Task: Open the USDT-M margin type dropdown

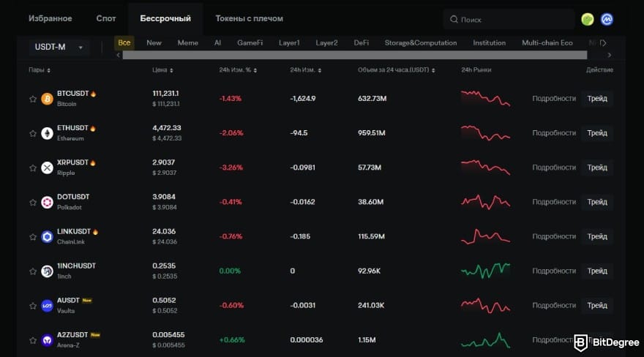Action: tap(59, 48)
